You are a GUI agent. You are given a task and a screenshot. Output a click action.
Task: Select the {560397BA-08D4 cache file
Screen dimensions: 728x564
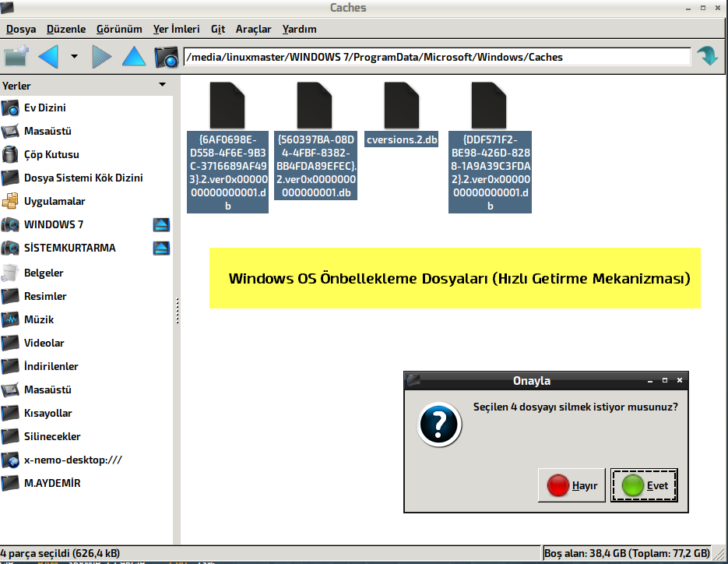click(x=315, y=141)
